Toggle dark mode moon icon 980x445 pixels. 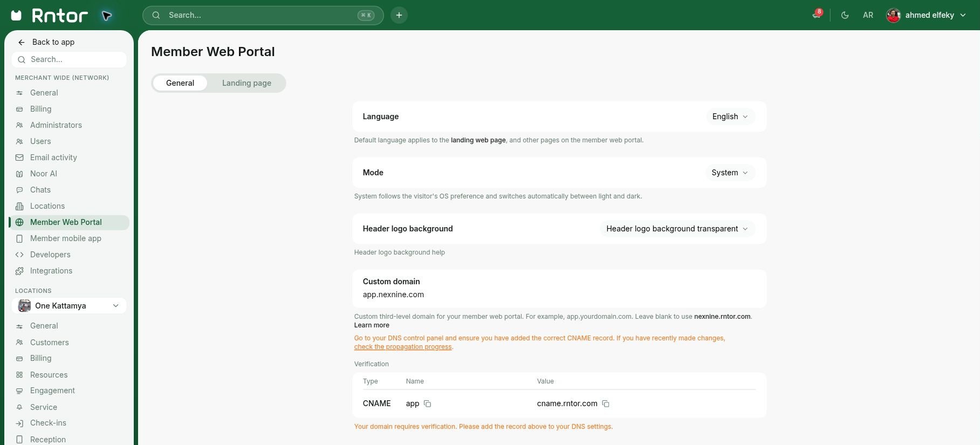coord(845,15)
